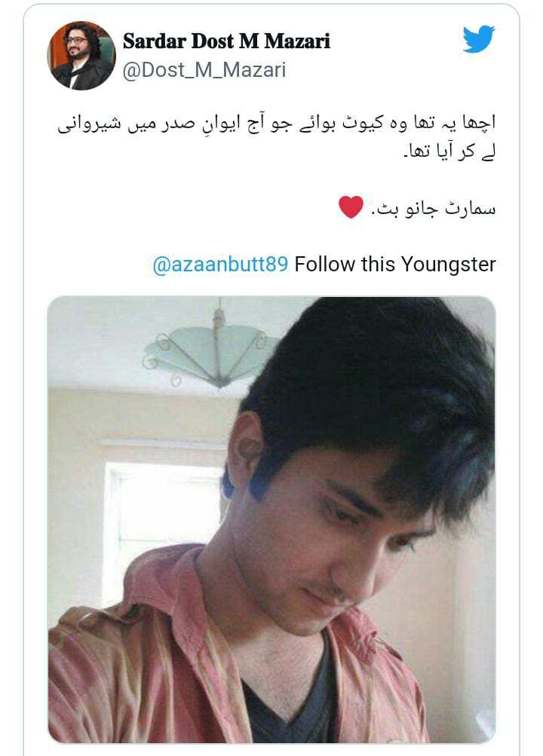Click the 'Follow this Youngster' text
543x756 pixels.
(x=395, y=265)
